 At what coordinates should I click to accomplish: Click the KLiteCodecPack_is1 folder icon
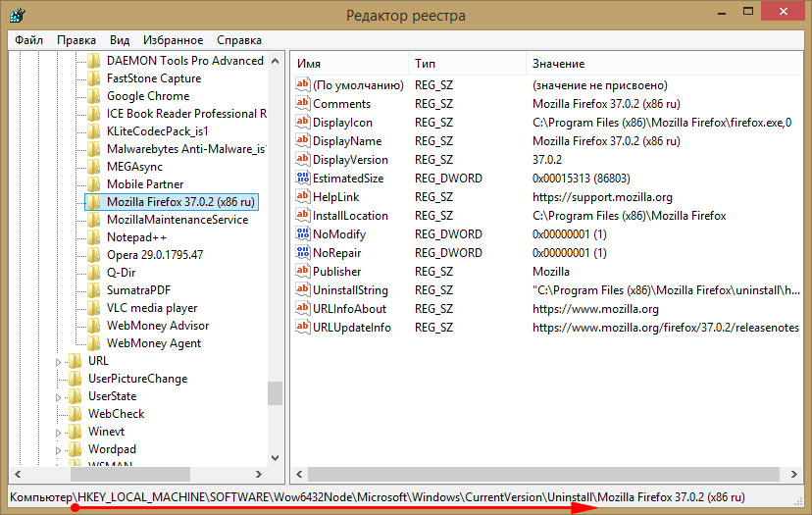point(94,131)
